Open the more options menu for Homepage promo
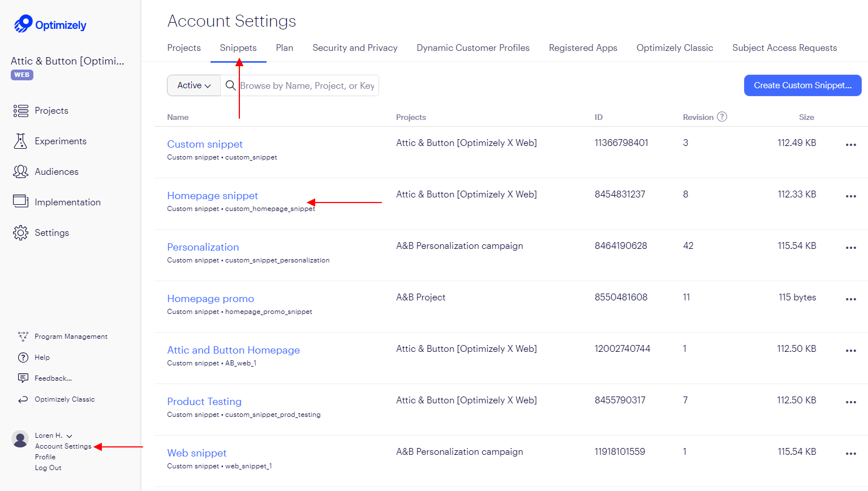Screen dimensions: 868x491 coord(851,299)
